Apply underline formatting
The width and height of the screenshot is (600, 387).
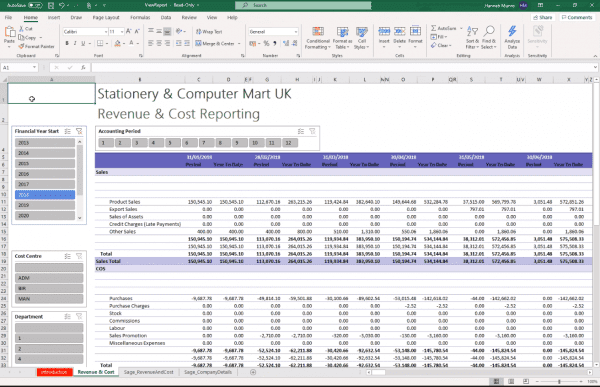(x=83, y=43)
